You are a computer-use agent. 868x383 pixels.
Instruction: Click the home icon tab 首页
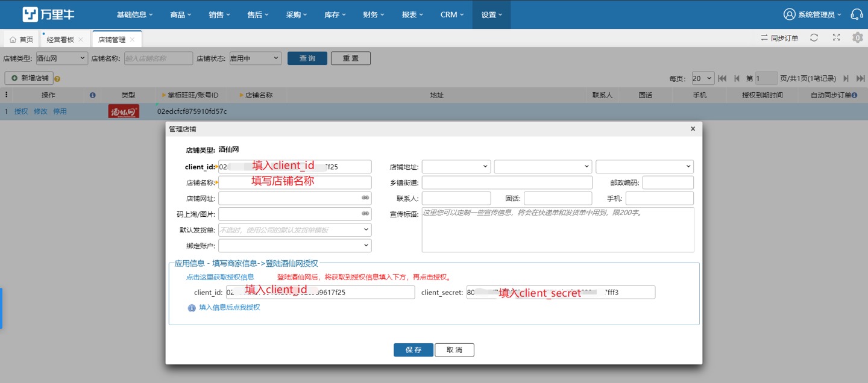22,40
